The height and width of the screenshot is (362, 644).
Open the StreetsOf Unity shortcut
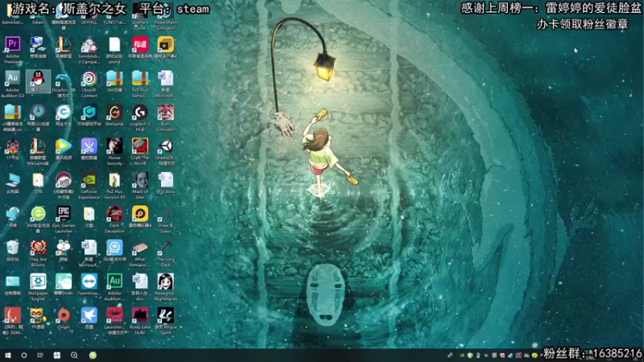pyautogui.click(x=166, y=152)
